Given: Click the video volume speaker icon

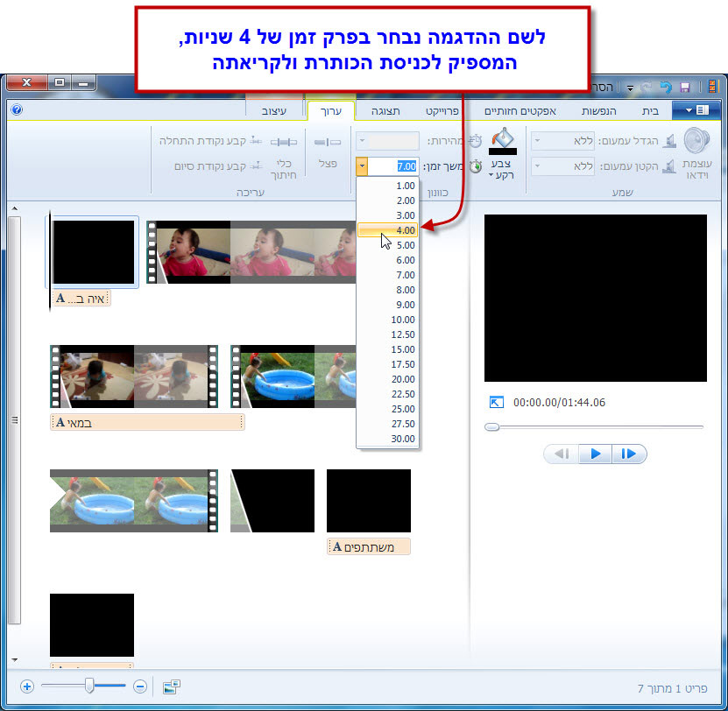Looking at the screenshot, I should pos(696,141).
